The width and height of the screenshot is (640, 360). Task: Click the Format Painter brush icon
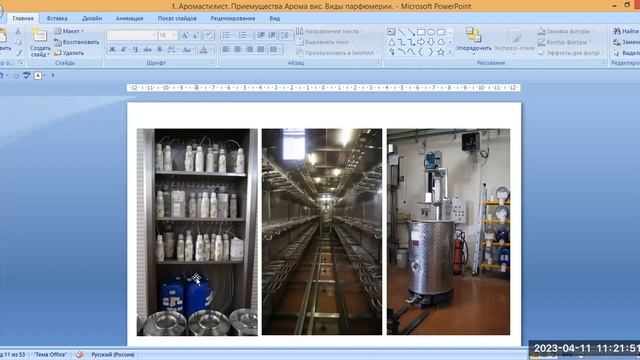click(18, 52)
